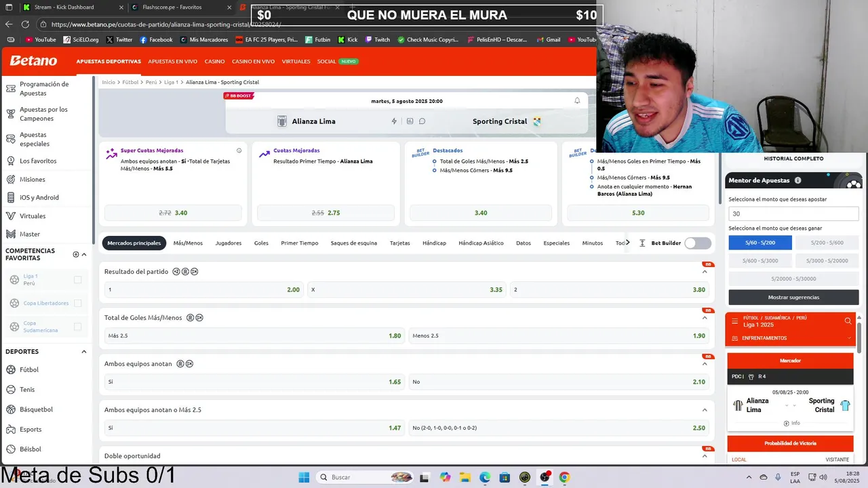Viewport: 868px width, 488px height.
Task: Click the bet amount input field
Action: click(x=793, y=213)
